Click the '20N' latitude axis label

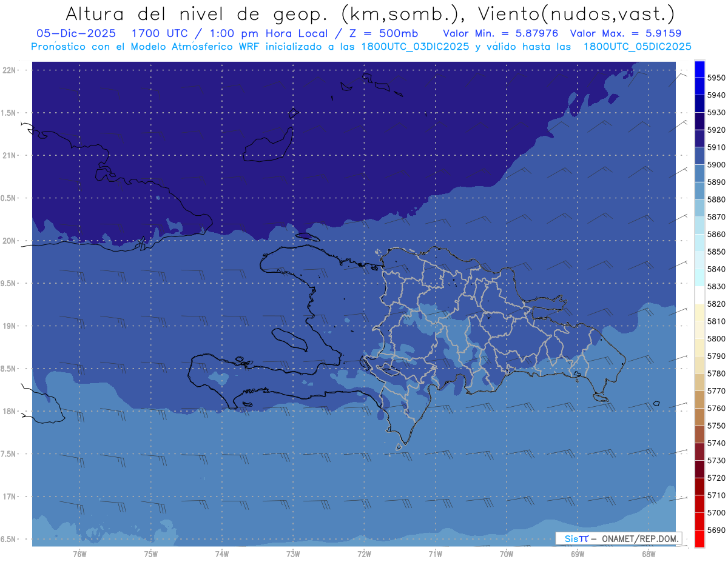8,241
